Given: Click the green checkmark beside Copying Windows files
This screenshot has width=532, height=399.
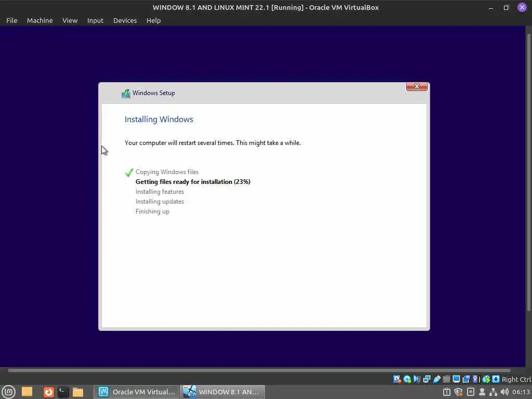Looking at the screenshot, I should pos(129,172).
